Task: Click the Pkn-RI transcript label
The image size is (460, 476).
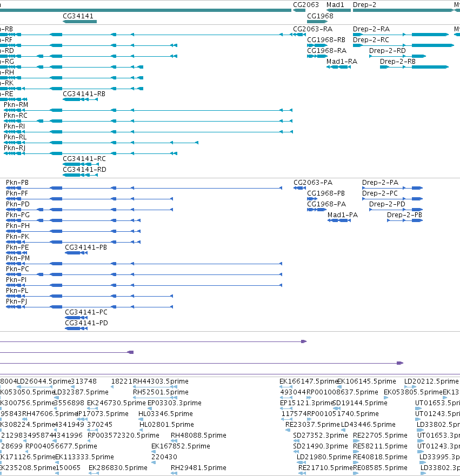Action: click(x=14, y=126)
